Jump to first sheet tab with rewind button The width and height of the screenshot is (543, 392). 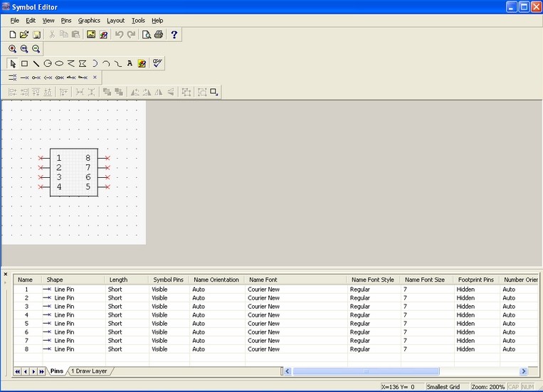click(x=17, y=371)
